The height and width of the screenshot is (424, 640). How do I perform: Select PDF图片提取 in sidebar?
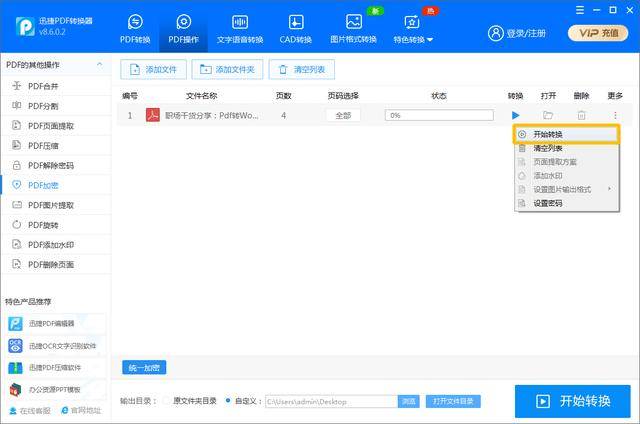coord(56,205)
